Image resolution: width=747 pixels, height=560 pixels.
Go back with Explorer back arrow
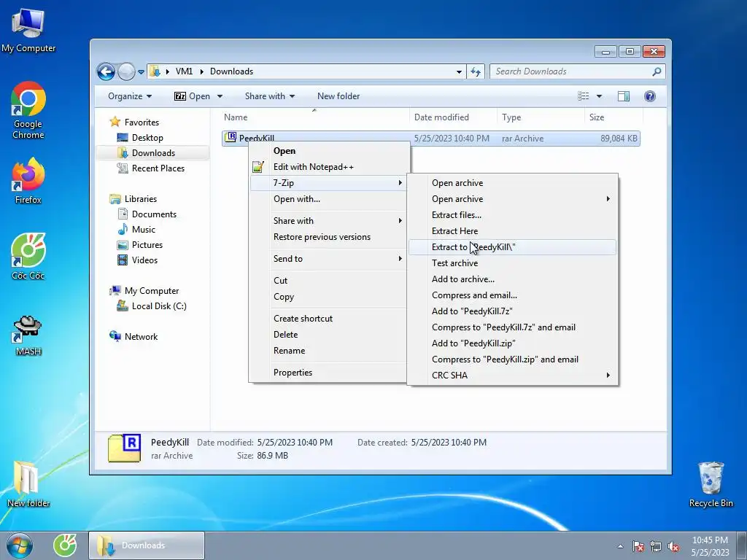pyautogui.click(x=106, y=72)
